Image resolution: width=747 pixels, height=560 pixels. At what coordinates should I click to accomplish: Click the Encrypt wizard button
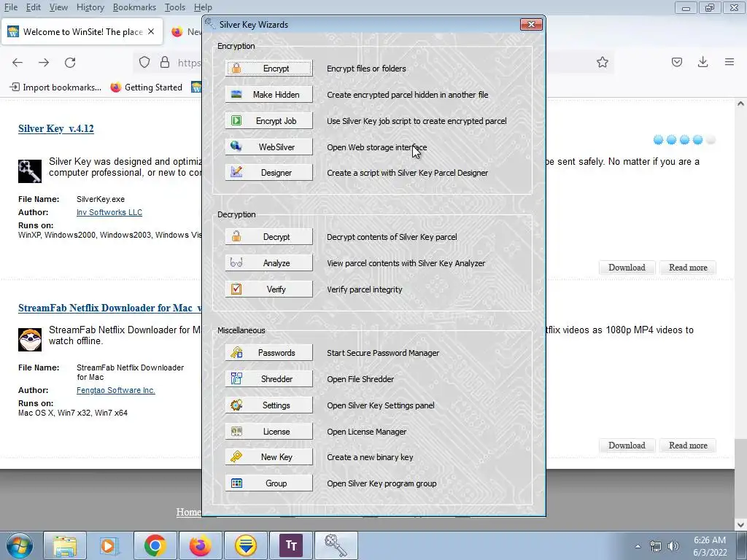point(268,68)
